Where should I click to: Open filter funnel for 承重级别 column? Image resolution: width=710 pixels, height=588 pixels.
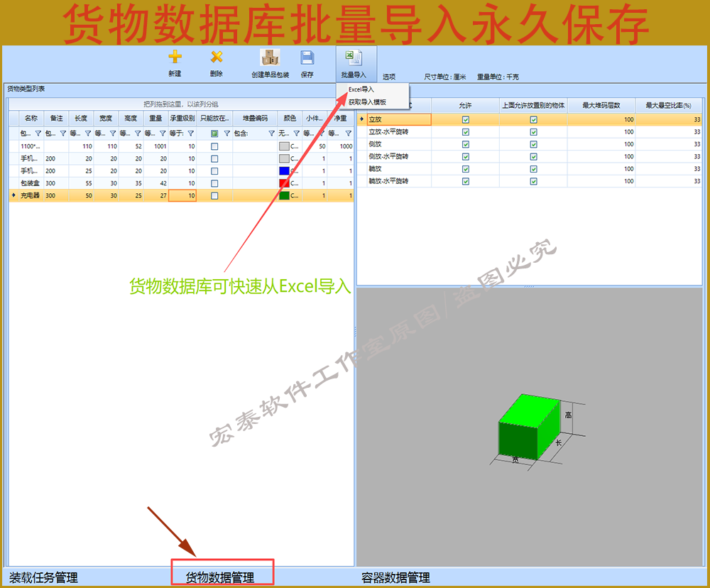pyautogui.click(x=190, y=134)
